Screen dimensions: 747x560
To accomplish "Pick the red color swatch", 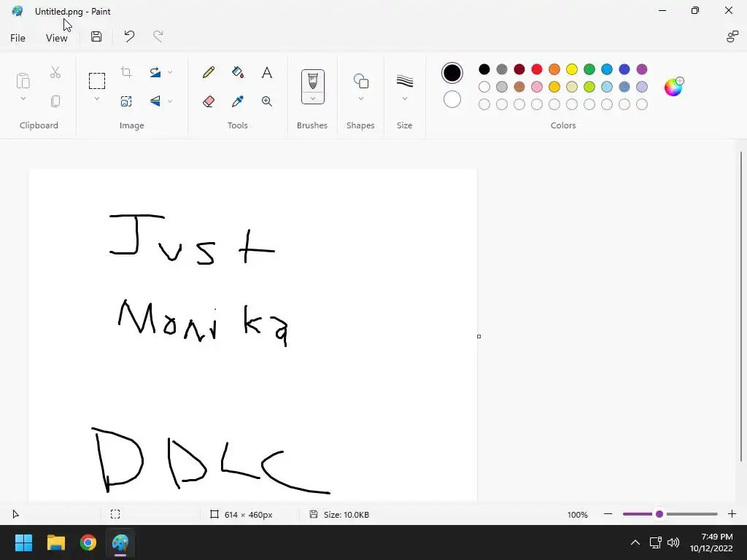I will (537, 69).
